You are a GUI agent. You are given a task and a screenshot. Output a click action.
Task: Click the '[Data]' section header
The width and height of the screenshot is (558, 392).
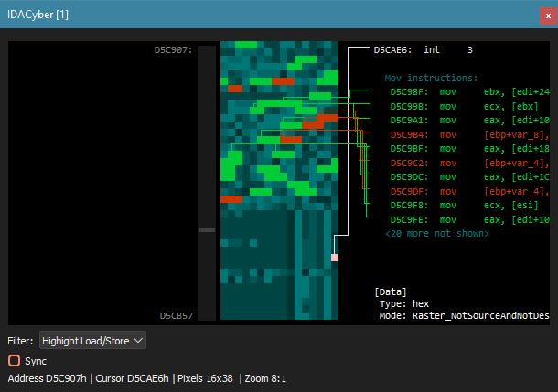point(391,291)
